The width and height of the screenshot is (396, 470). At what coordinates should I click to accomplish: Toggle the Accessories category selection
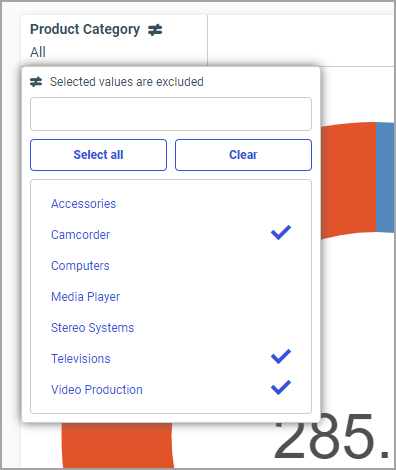[x=171, y=204]
